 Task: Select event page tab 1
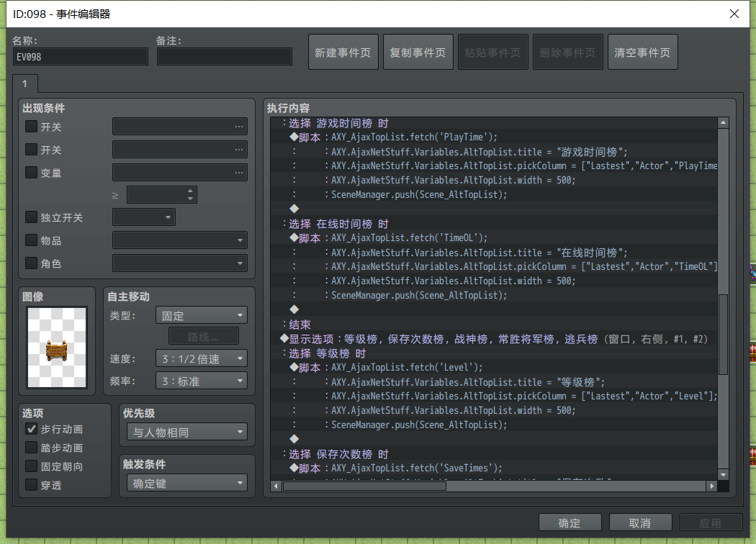pos(24,84)
